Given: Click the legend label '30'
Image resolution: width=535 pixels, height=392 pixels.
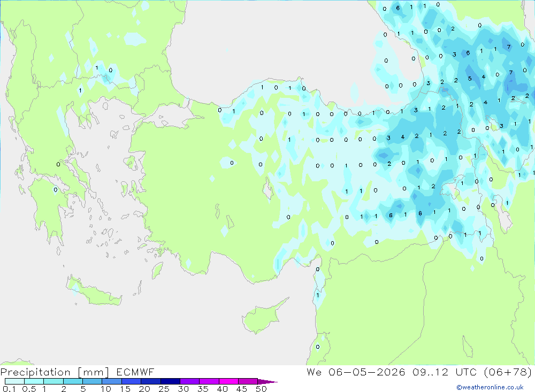Looking at the screenshot, I should (x=184, y=389).
